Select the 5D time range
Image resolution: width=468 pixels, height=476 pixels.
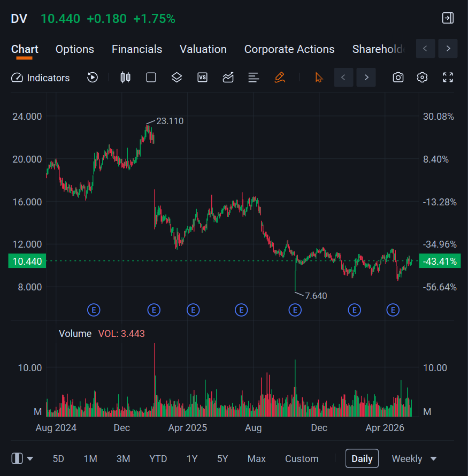58,458
